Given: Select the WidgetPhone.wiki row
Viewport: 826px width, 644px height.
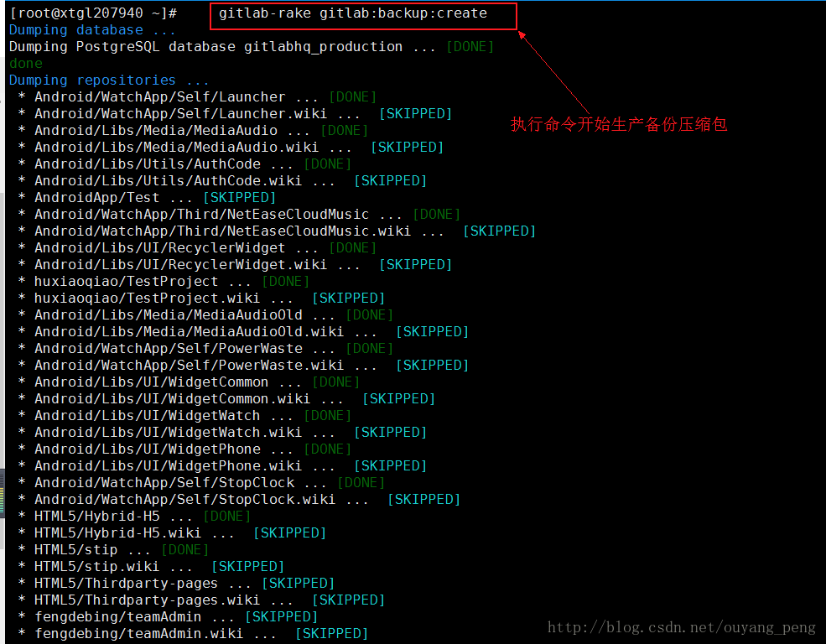Looking at the screenshot, I should pyautogui.click(x=222, y=466).
